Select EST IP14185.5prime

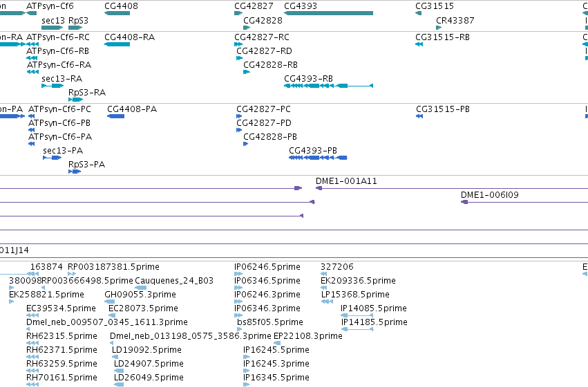coord(374,323)
